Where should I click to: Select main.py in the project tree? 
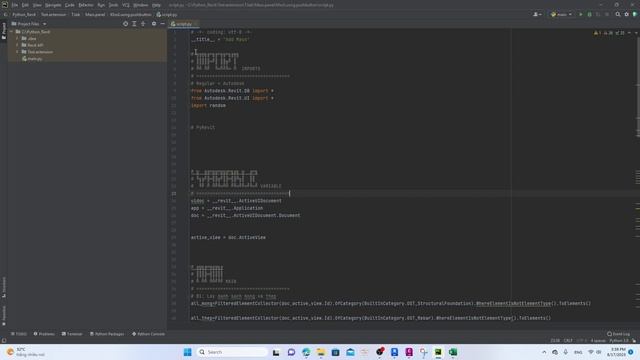click(x=32, y=59)
